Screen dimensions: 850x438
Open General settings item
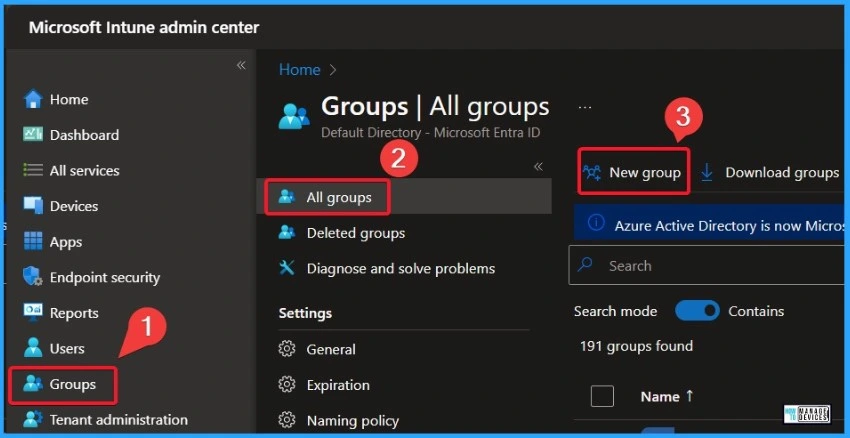(x=331, y=350)
